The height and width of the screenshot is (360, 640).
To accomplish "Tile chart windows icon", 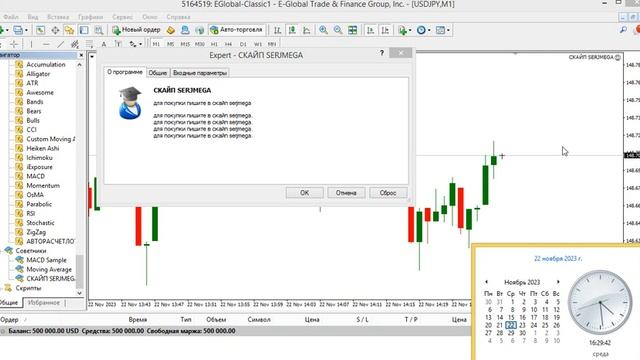I will [x=353, y=30].
